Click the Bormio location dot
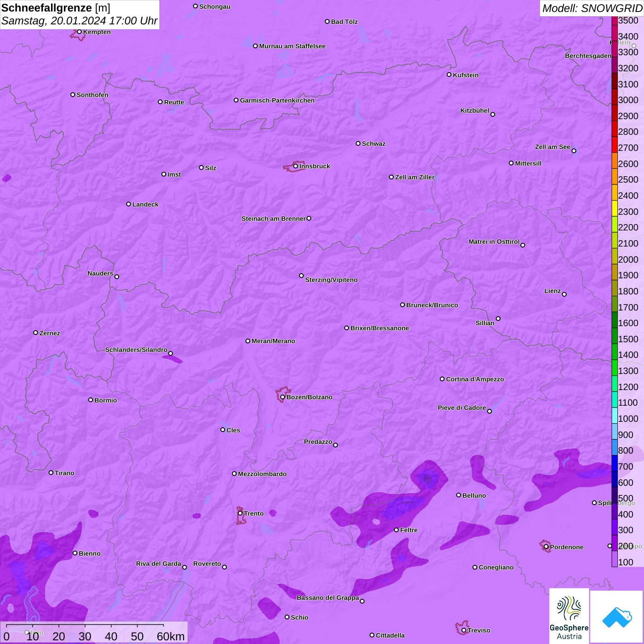 pyautogui.click(x=91, y=400)
